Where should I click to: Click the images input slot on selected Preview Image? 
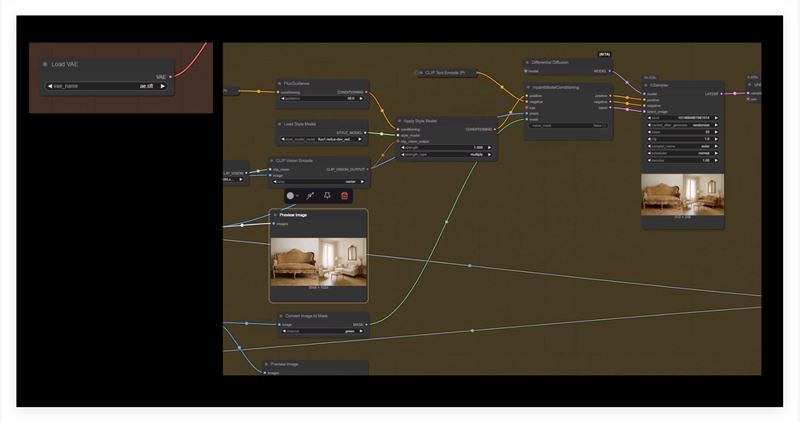[x=274, y=224]
